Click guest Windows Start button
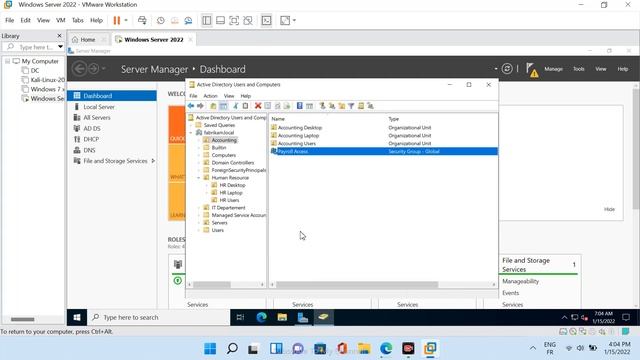The image size is (640, 360). click(77, 317)
